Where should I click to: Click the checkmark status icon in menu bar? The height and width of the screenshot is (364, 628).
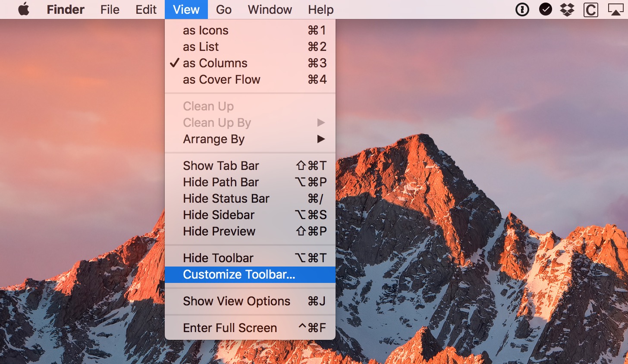(546, 9)
